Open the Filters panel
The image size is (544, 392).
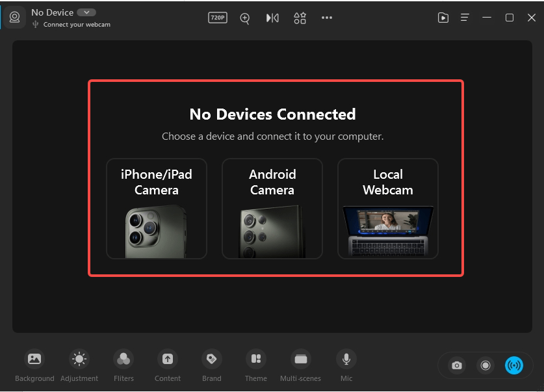coord(123,358)
